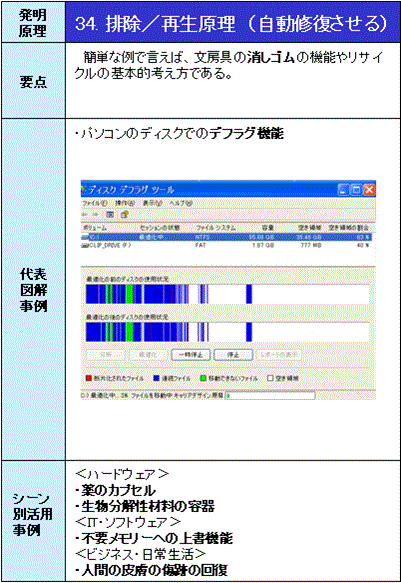
Task: Open the 操作 menu
Action: pos(124,203)
